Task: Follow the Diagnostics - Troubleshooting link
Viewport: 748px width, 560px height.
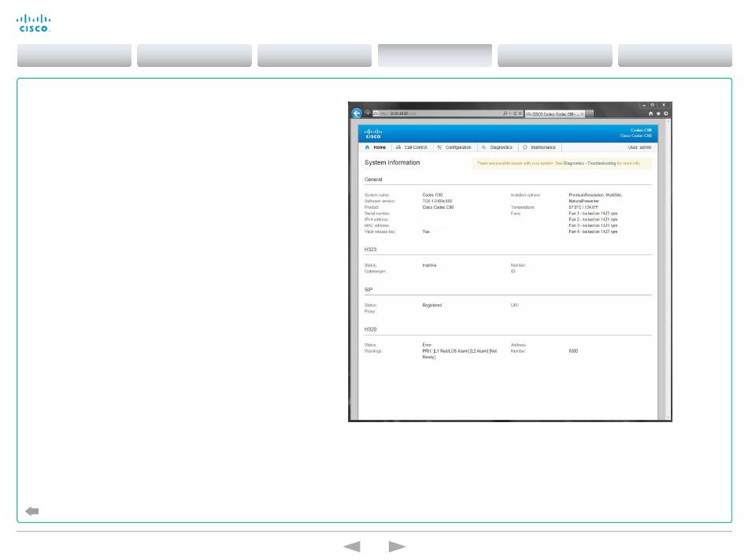Action: [x=590, y=163]
